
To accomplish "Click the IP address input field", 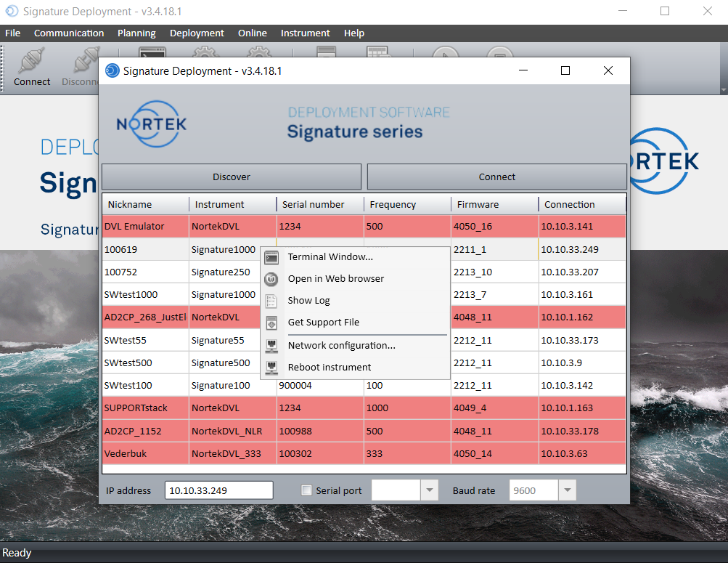I will [218, 490].
